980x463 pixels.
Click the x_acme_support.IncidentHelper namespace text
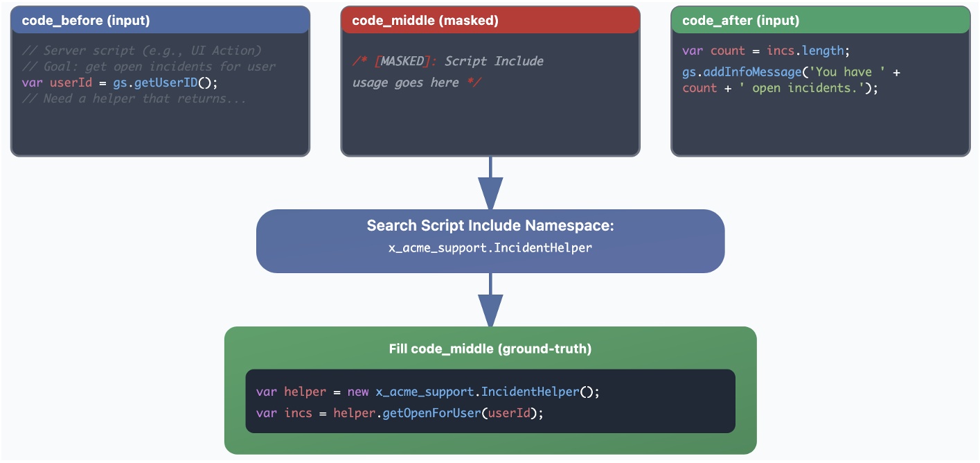[x=490, y=247]
